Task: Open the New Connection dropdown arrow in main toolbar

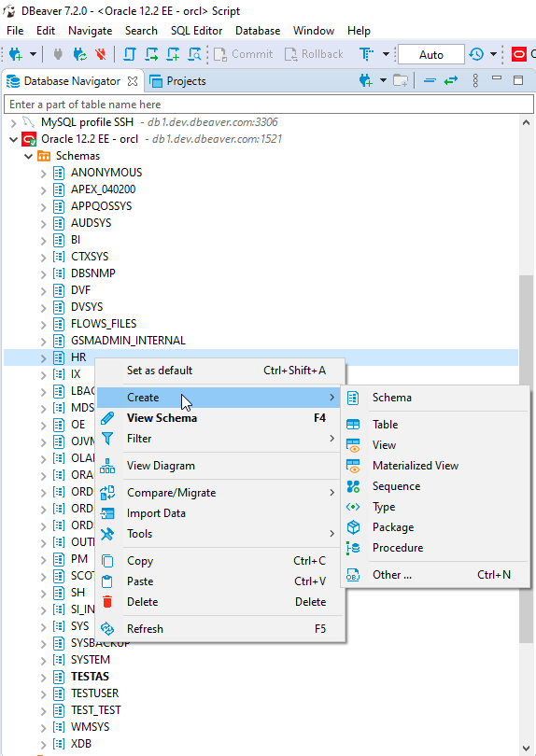Action: [33, 54]
